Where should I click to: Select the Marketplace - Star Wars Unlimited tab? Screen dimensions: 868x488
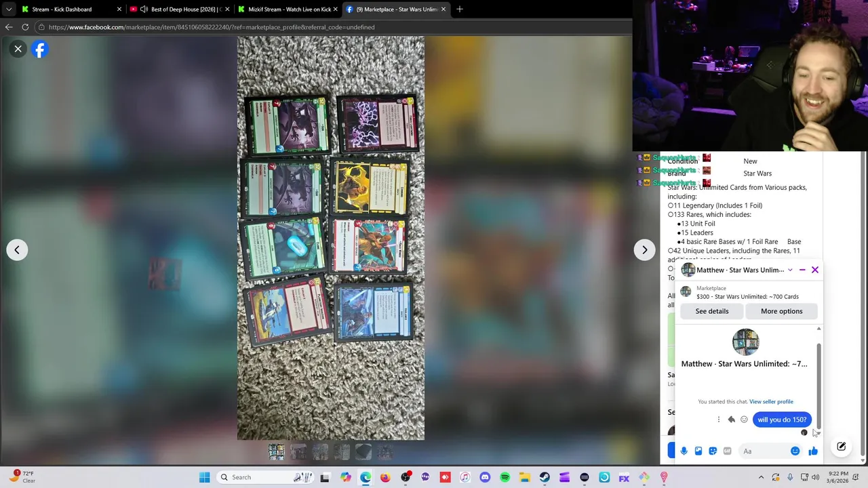[396, 9]
